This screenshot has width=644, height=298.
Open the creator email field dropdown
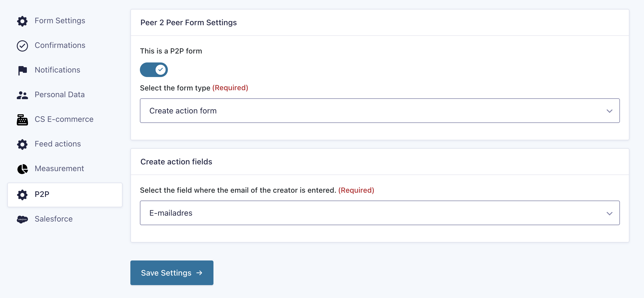(x=380, y=213)
